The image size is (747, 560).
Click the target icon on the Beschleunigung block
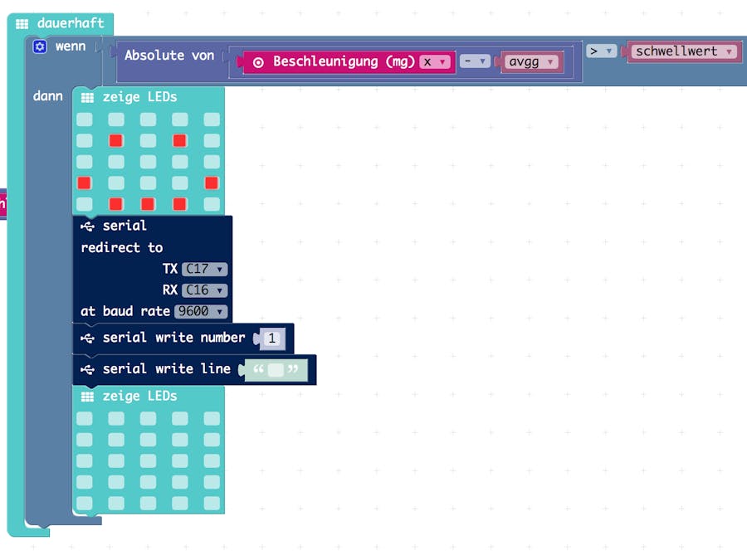258,62
